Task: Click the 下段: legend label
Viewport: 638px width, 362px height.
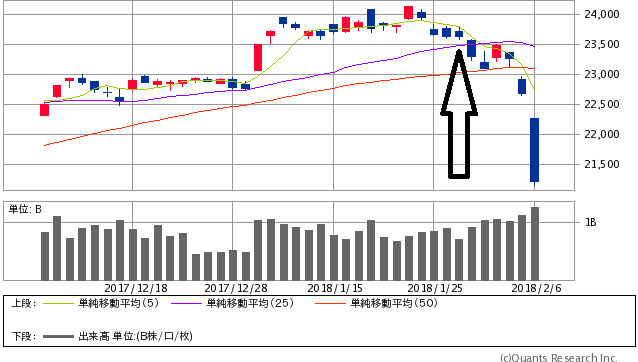Action: [23, 337]
